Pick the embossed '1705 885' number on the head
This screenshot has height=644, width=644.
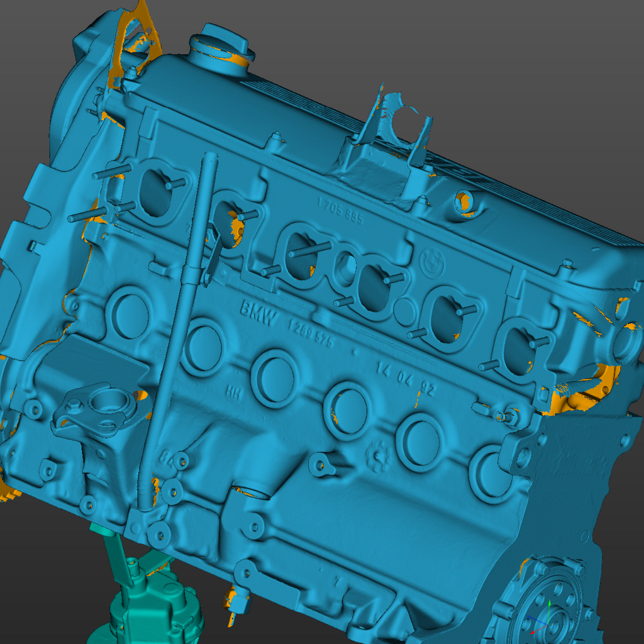point(340,211)
